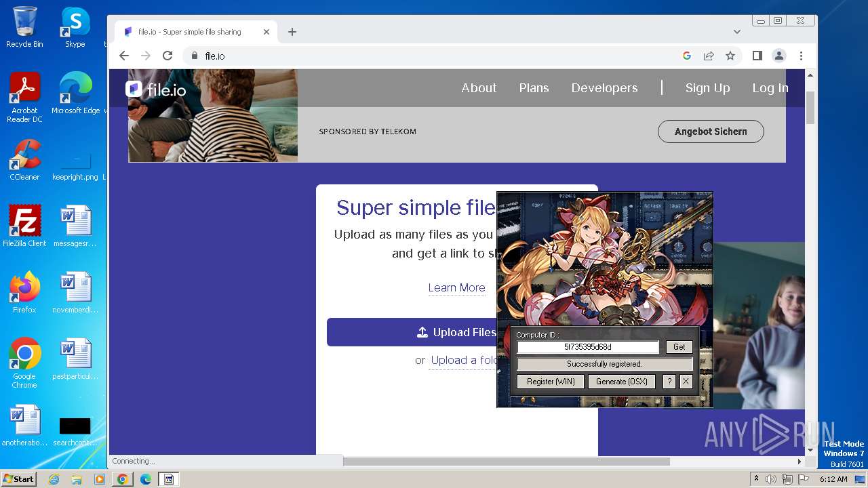The width and height of the screenshot is (868, 488).
Task: Close the keygen with X button
Action: (x=686, y=382)
